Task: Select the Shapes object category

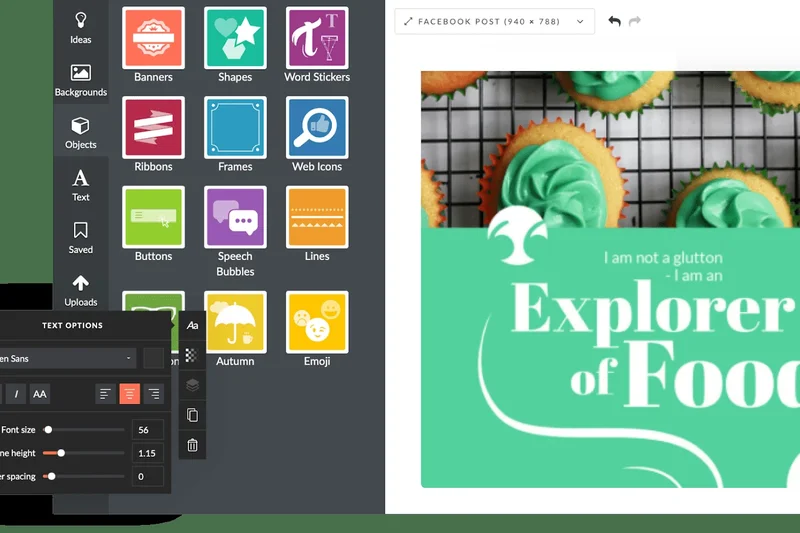Action: (235, 38)
